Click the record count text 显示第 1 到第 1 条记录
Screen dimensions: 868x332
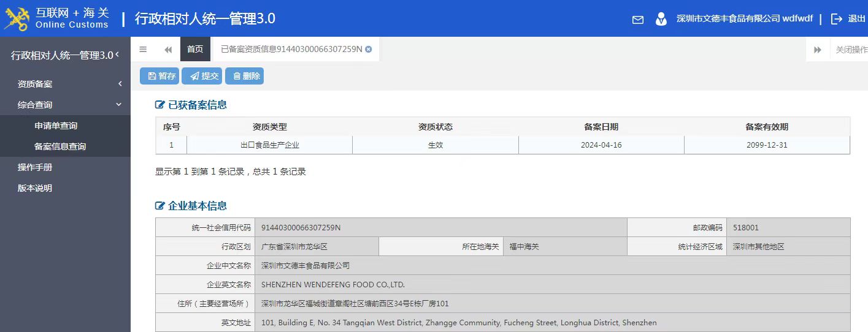201,172
